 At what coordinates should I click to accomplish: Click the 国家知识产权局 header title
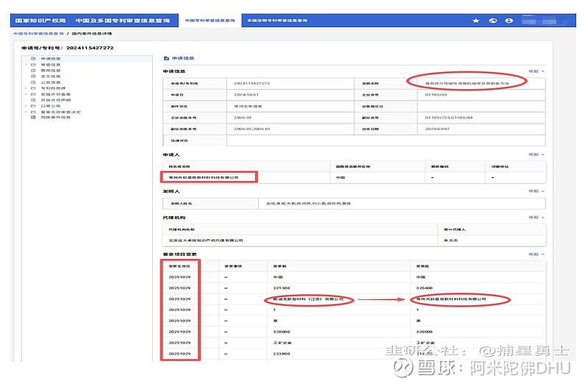[40, 21]
